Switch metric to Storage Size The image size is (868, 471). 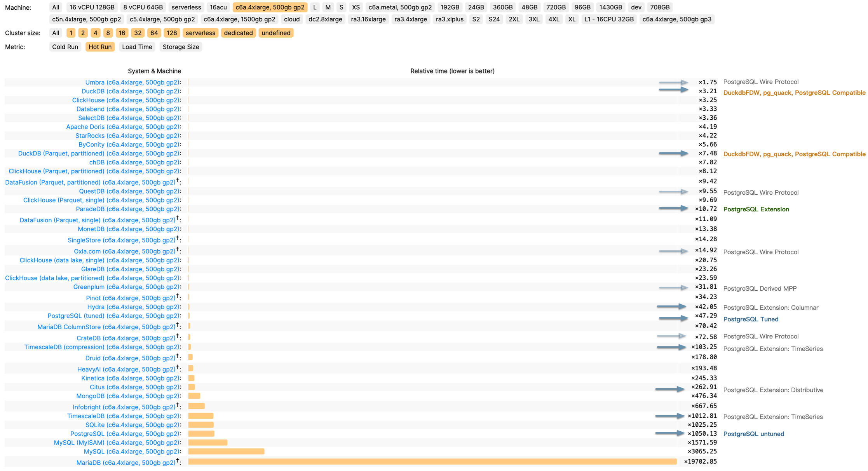181,47
